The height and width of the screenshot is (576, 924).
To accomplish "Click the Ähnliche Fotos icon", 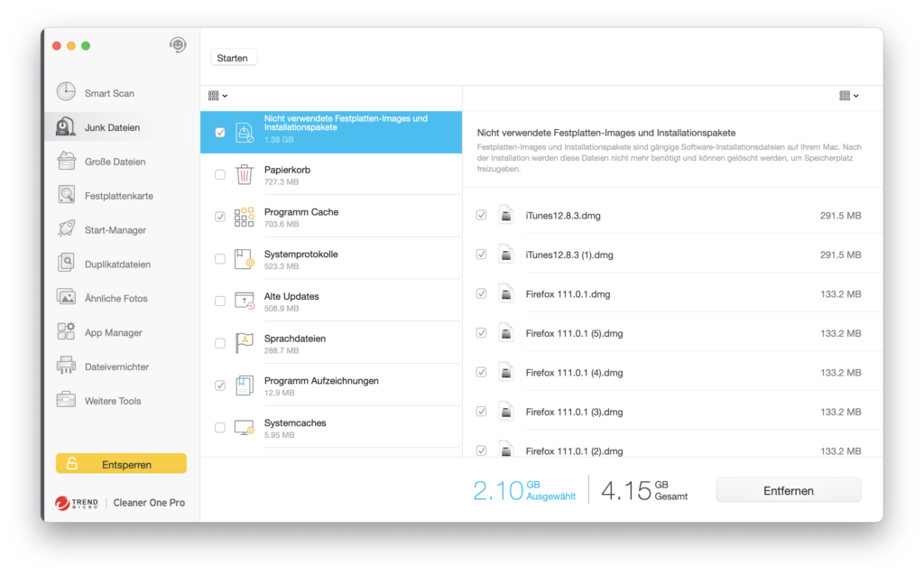I will tap(66, 297).
